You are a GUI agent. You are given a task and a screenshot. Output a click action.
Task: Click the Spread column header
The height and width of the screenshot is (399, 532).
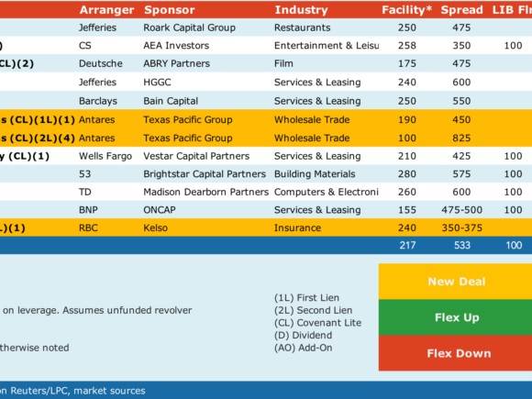(461, 10)
